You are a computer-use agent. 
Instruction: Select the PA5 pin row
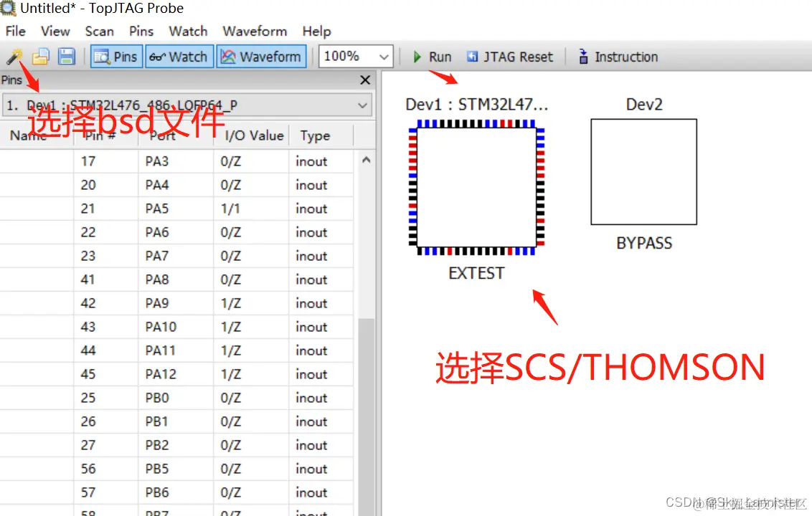coord(176,209)
